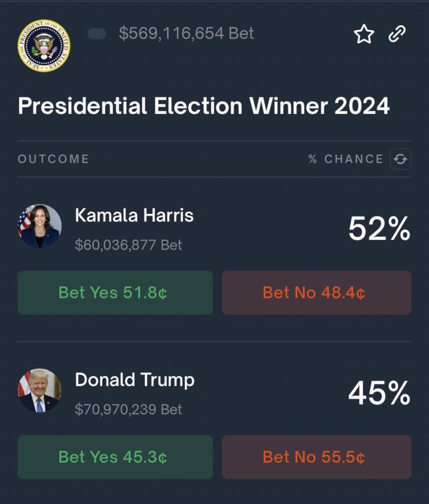Favorite this market with the star icon
Viewport: 429px width, 504px height.
pos(364,35)
